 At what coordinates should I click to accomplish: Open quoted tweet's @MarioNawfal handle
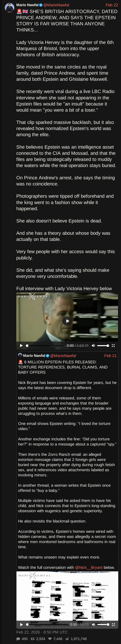(x=63, y=355)
